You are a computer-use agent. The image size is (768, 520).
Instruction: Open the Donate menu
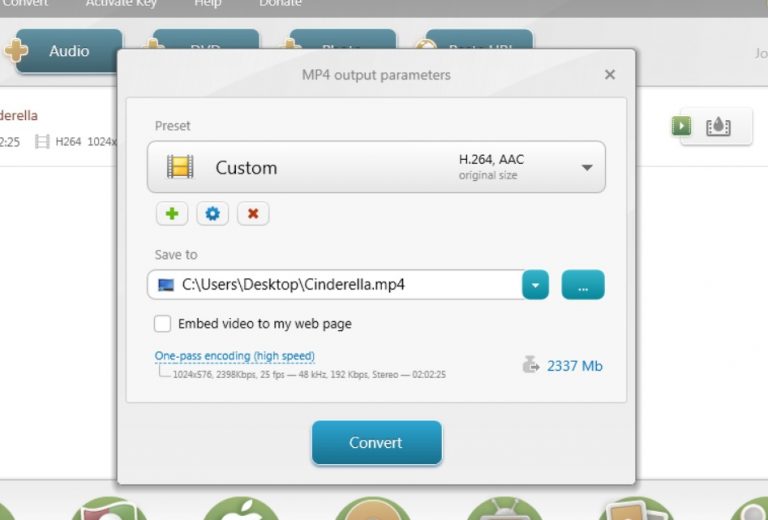tap(279, 4)
